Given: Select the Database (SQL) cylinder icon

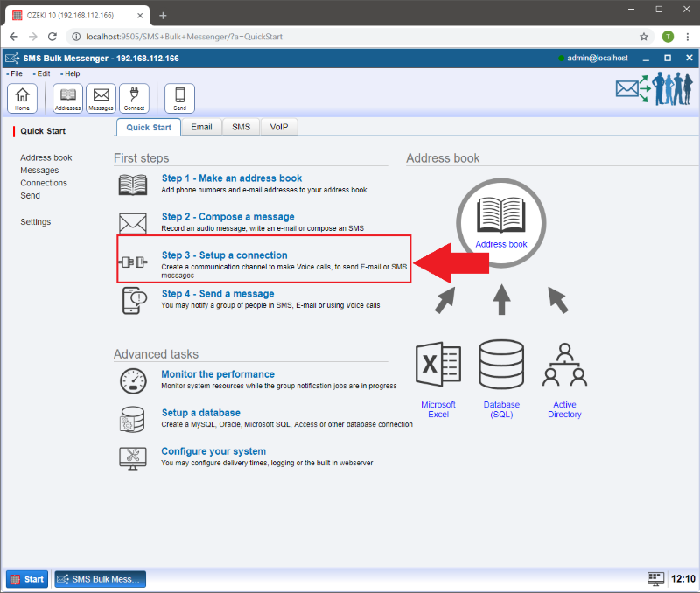Looking at the screenshot, I should click(501, 368).
